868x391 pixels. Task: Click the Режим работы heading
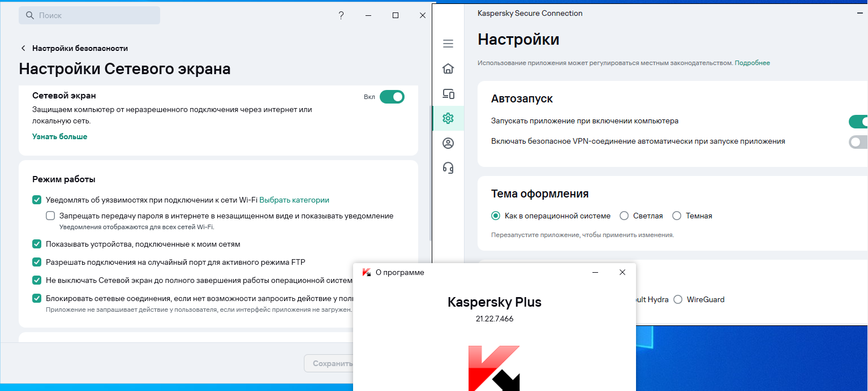(63, 179)
